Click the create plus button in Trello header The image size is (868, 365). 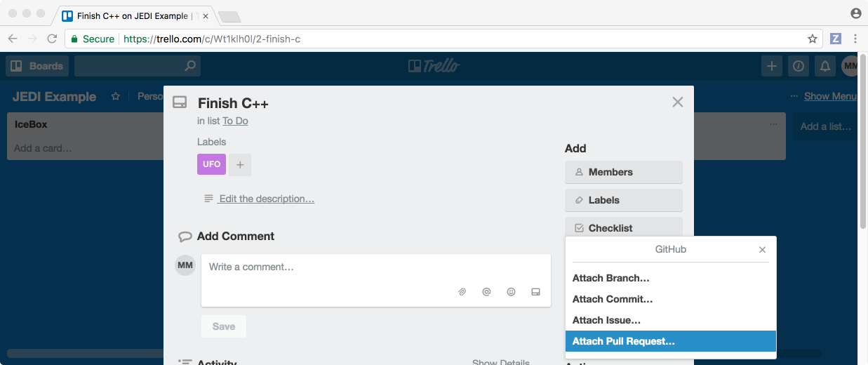(x=771, y=66)
